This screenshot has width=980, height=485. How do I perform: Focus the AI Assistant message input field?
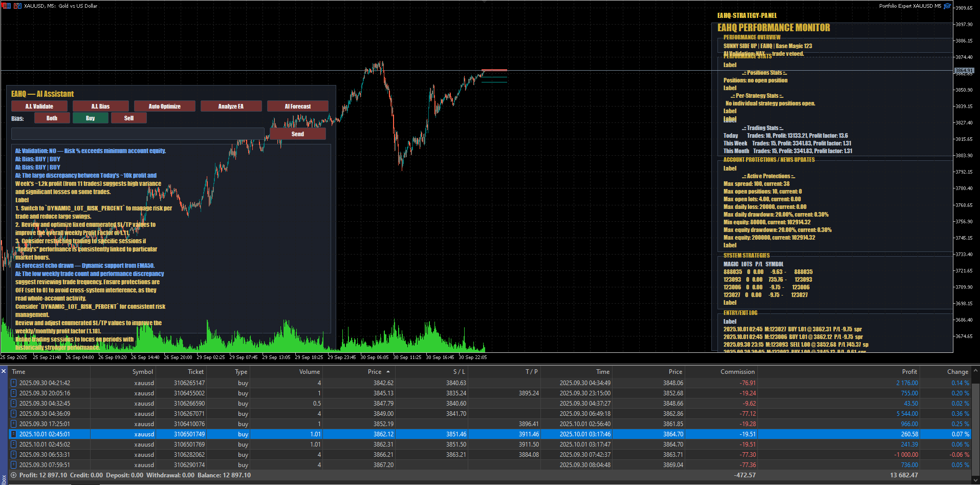(138, 134)
